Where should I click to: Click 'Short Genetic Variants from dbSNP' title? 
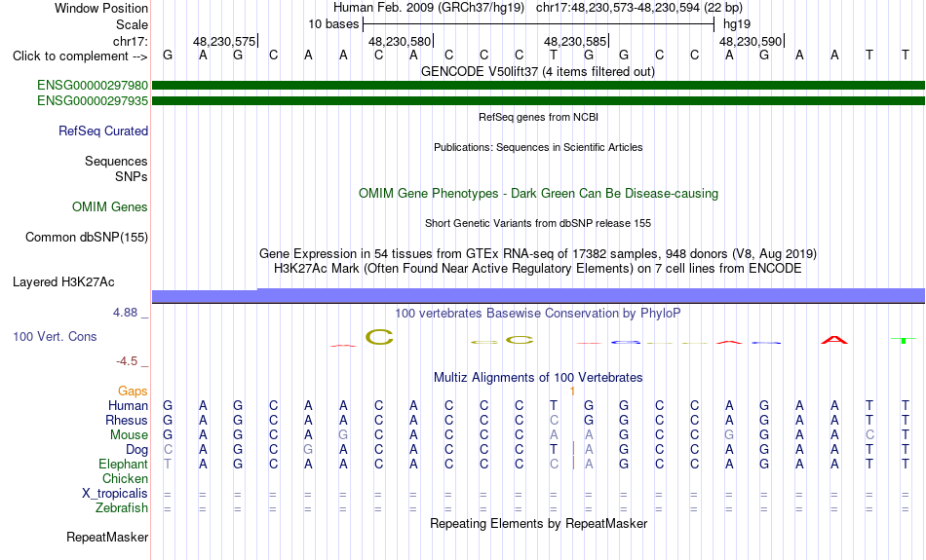[x=538, y=223]
